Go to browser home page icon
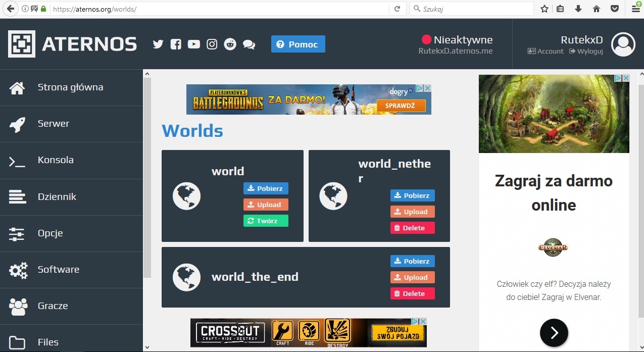The height and width of the screenshot is (352, 644). click(x=597, y=9)
